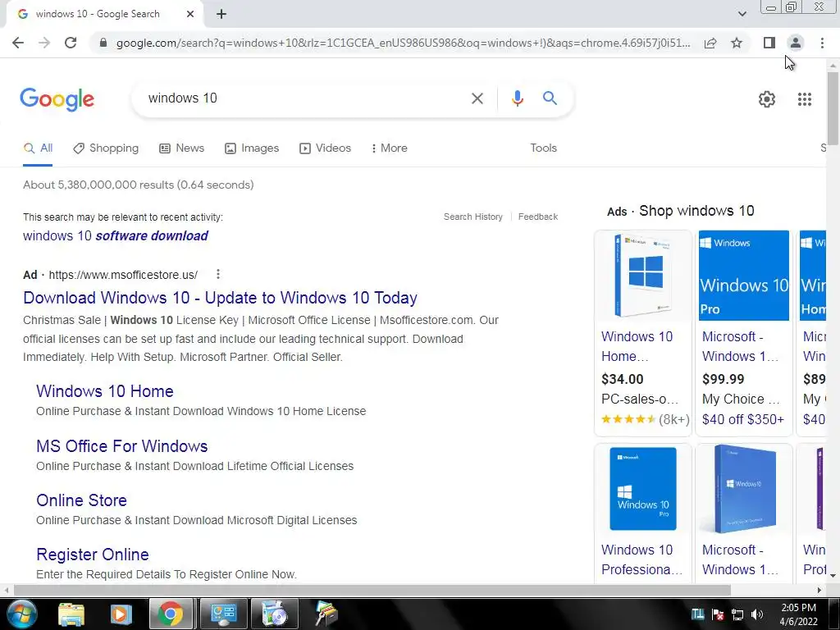Screen dimensions: 840x630
Task: Go to Google homepage via logo
Action: 57,99
